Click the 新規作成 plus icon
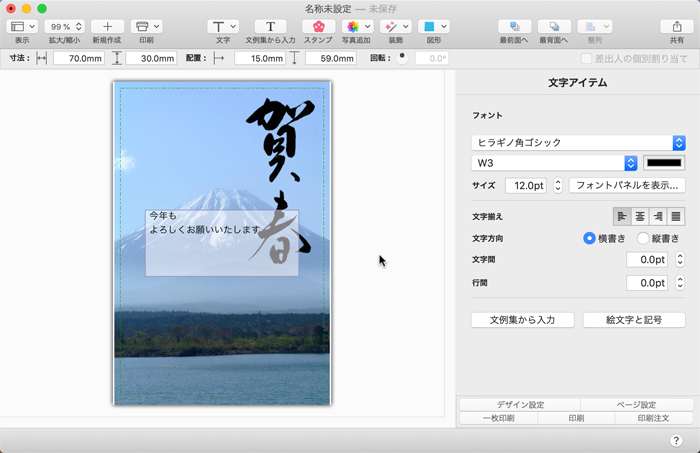 [107, 26]
